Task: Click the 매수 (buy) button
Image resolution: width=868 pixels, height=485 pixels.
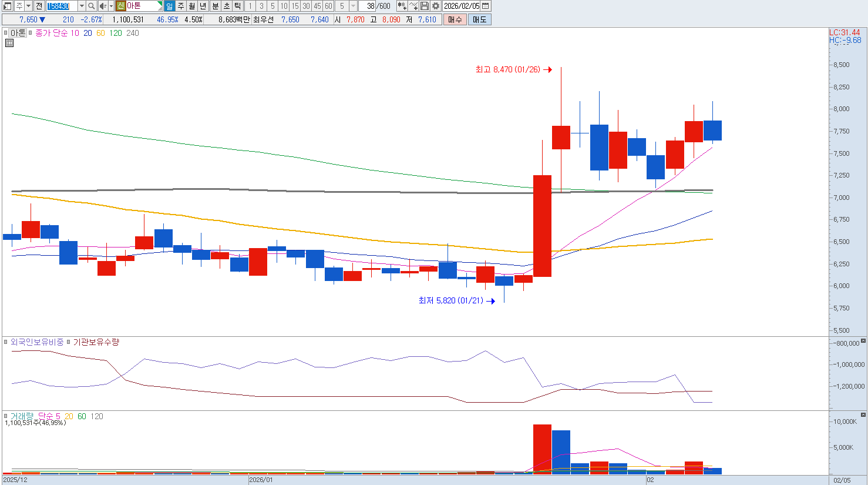Action: tap(455, 19)
